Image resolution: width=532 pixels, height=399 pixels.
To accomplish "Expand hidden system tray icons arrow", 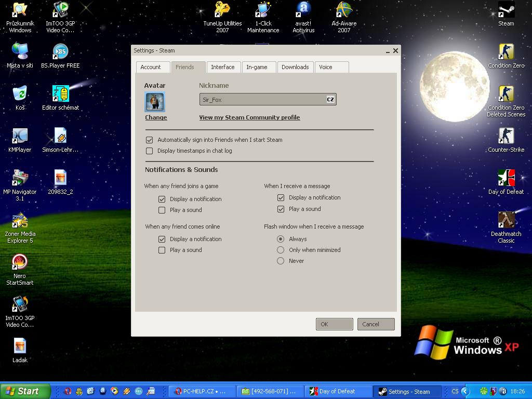I will point(465,392).
